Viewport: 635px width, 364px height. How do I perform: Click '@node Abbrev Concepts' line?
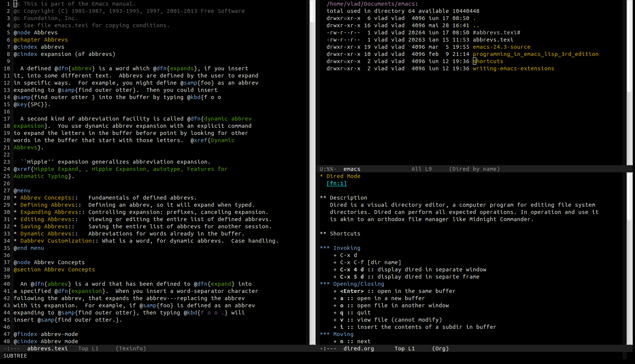(x=49, y=262)
